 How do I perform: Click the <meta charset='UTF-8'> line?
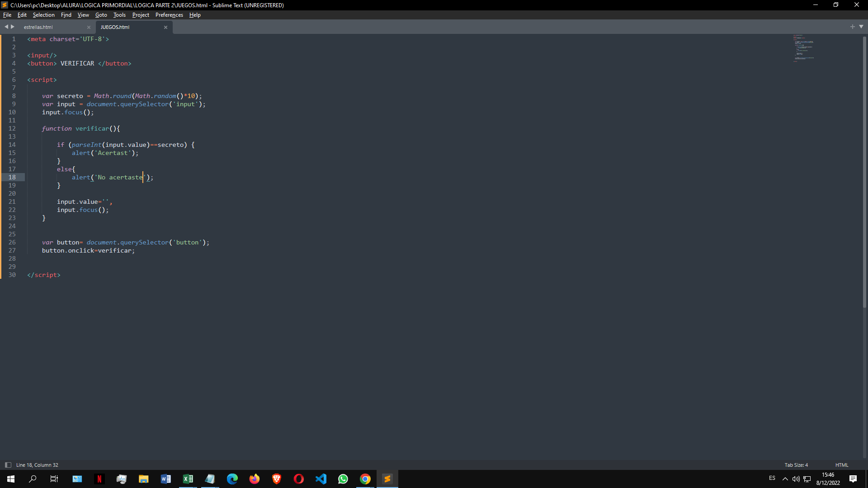[68, 39]
